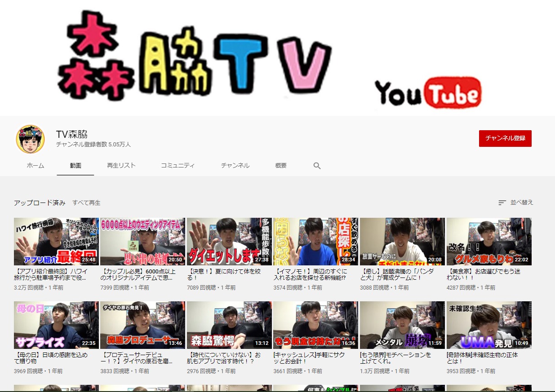The width and height of the screenshot is (555, 392).
Task: Click the YouTube logo in banner
Action: click(428, 93)
